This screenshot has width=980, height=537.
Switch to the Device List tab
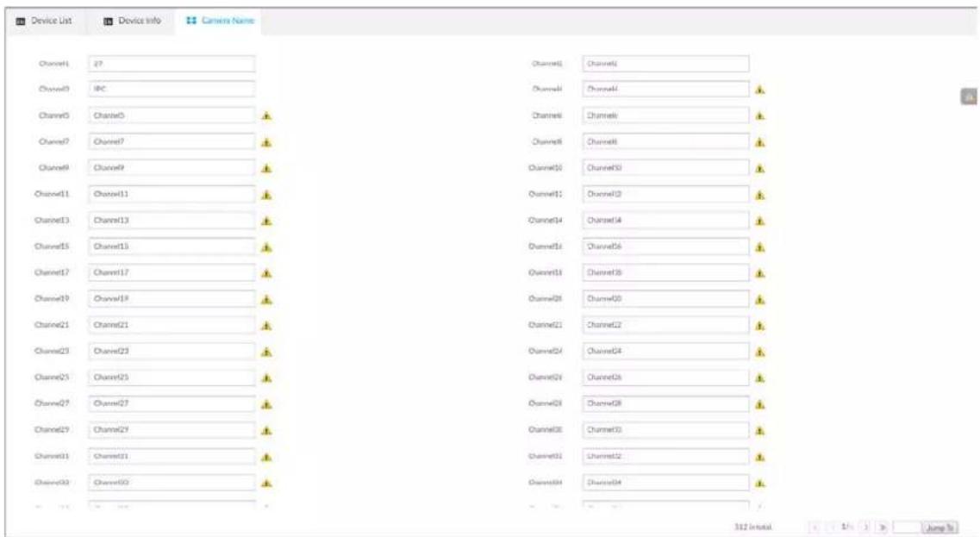44,21
